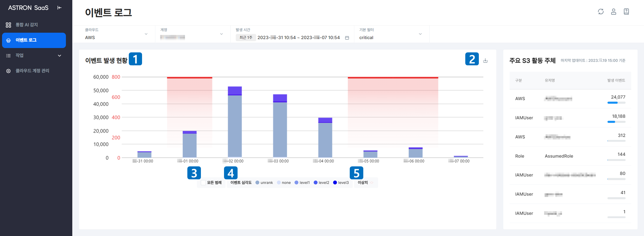Collapse the ASTRON SaaS sidebar
644x236 pixels.
click(x=59, y=8)
